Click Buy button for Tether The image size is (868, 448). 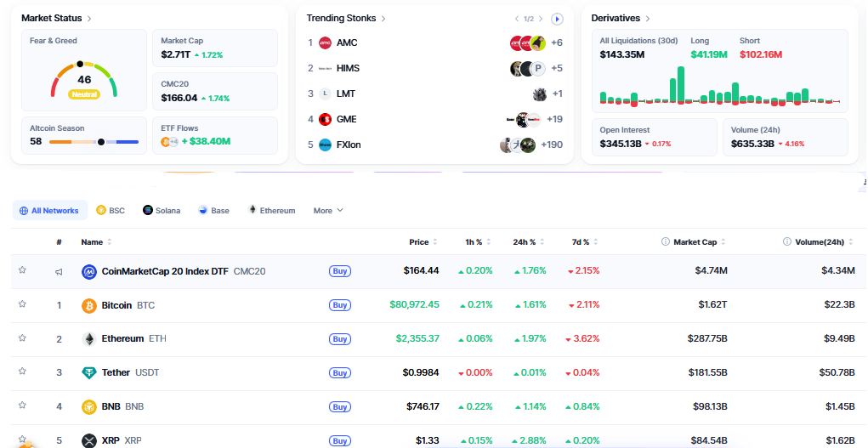pos(340,372)
